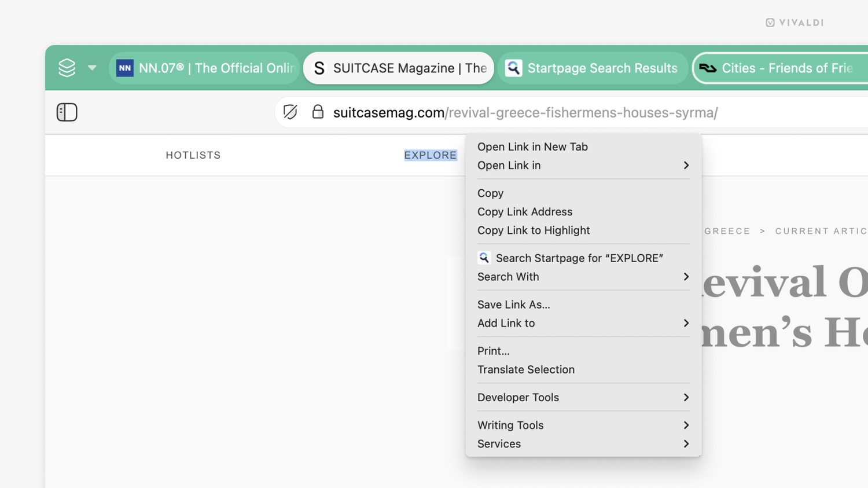Switch to Startpage Search Results tab
This screenshot has height=488, width=868.
tap(602, 68)
